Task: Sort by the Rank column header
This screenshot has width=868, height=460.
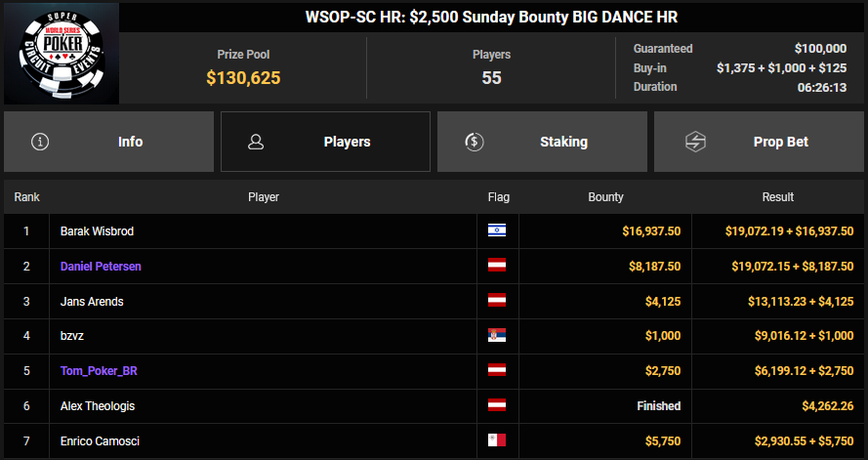Action: coord(26,197)
